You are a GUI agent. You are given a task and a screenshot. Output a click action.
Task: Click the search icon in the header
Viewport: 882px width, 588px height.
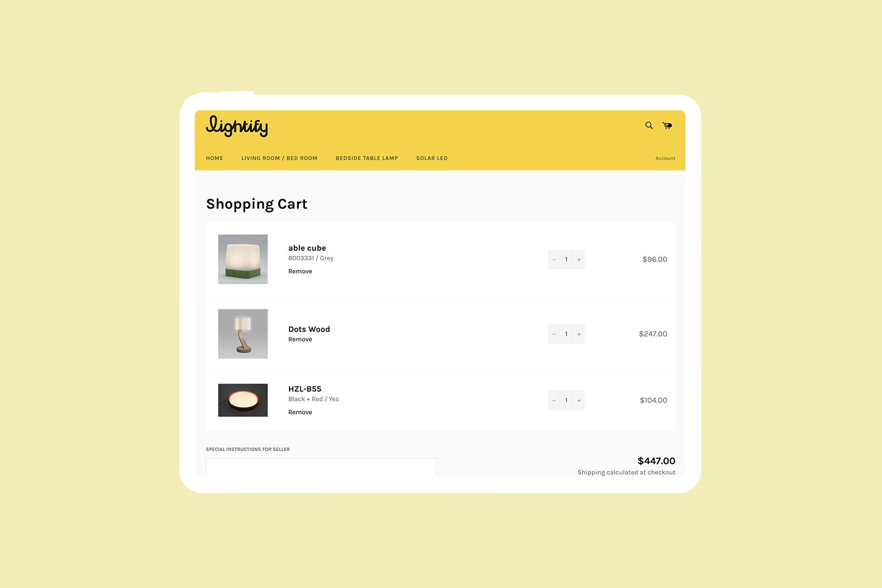tap(649, 125)
